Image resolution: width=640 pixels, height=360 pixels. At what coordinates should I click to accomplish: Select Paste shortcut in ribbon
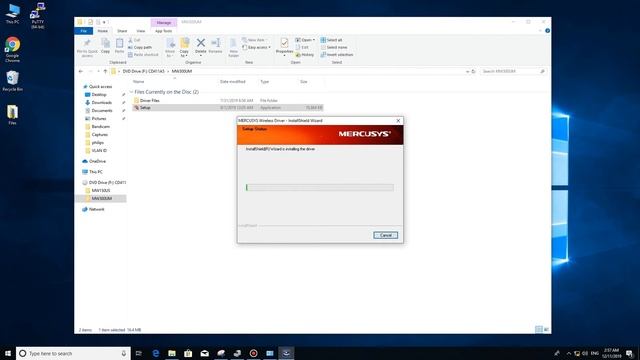[143, 55]
